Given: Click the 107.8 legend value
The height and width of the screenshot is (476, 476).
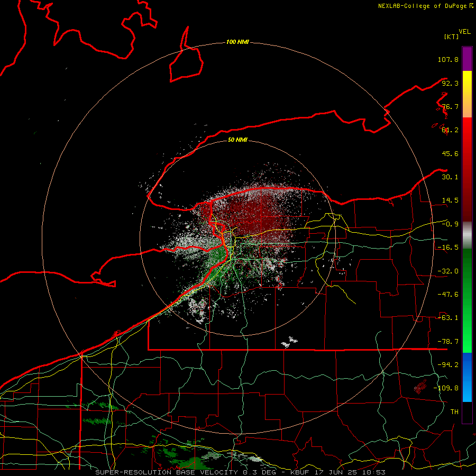Looking at the screenshot, I should pyautogui.click(x=448, y=59).
